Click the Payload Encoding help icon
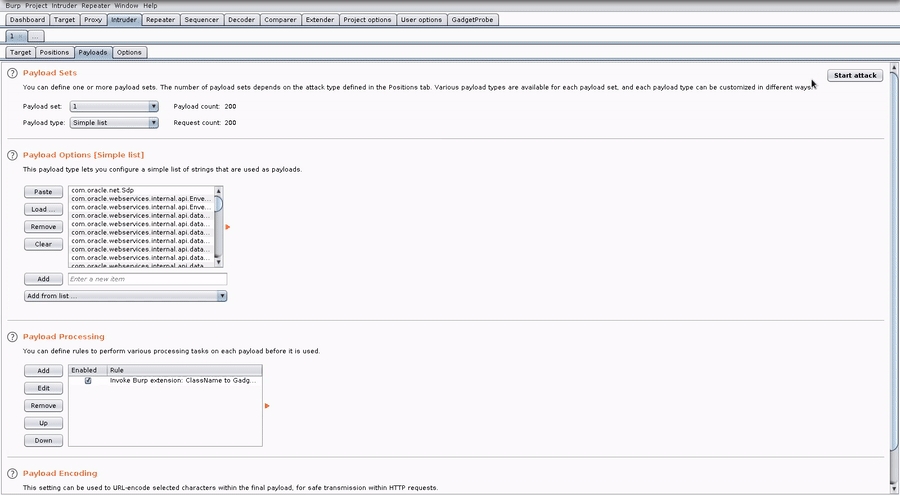 pos(12,473)
